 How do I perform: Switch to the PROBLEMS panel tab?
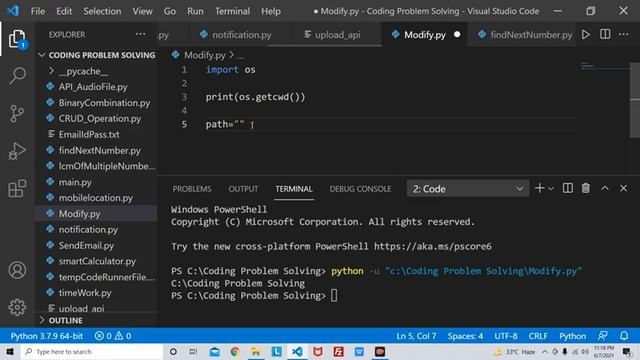pyautogui.click(x=192, y=189)
